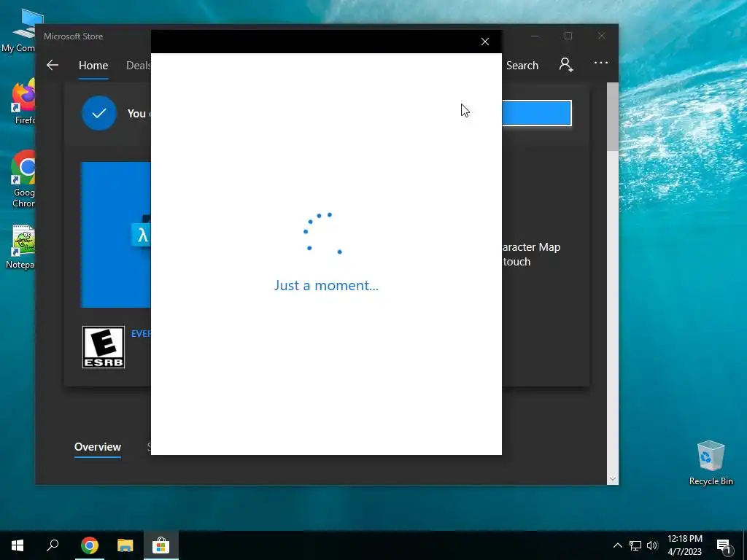Image resolution: width=747 pixels, height=560 pixels.
Task: Minimize the Microsoft Store window
Action: pos(535,36)
